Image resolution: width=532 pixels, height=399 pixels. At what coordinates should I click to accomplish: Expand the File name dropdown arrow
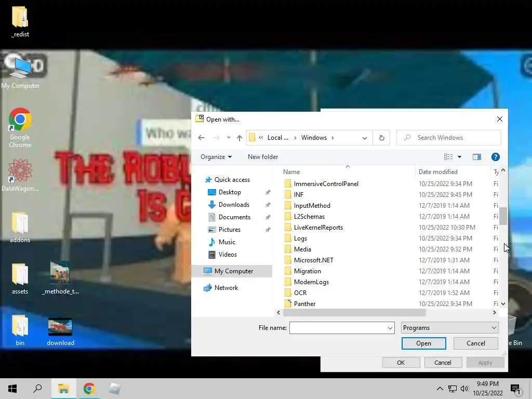[390, 328]
